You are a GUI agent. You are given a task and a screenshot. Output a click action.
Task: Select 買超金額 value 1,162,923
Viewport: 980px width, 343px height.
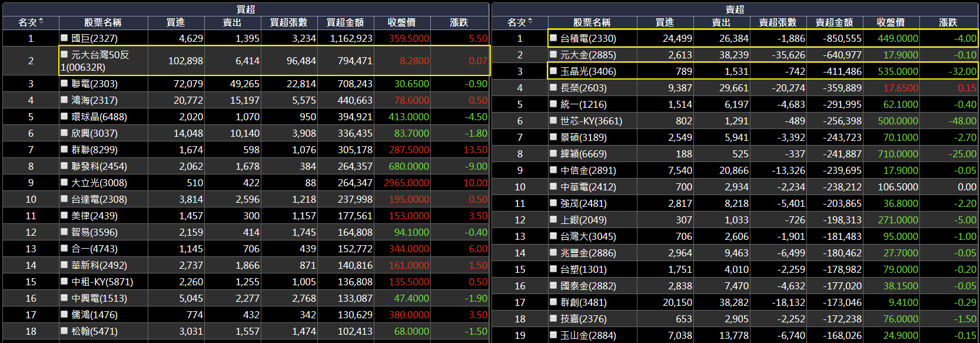(351, 38)
